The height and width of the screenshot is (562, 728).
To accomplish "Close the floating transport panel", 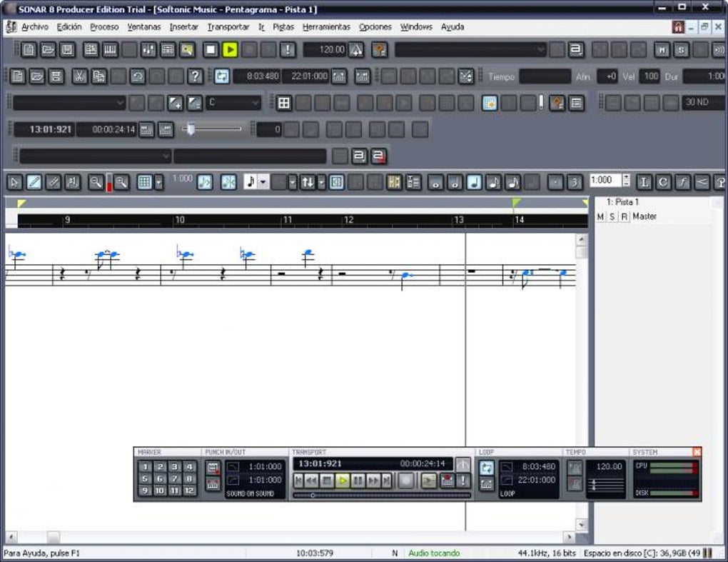I will (x=697, y=452).
